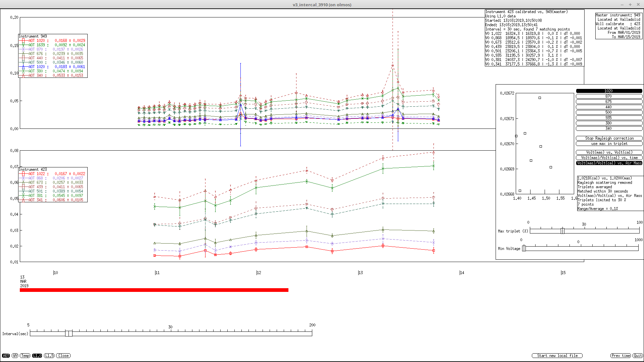Click the Close button at bottom left
The width and height of the screenshot is (644, 362).
pyautogui.click(x=63, y=356)
